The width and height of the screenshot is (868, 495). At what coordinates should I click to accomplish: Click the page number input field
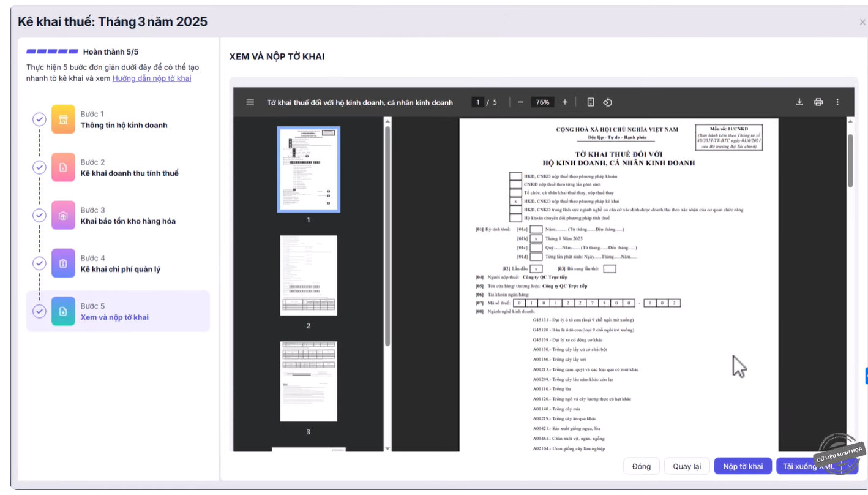click(478, 102)
